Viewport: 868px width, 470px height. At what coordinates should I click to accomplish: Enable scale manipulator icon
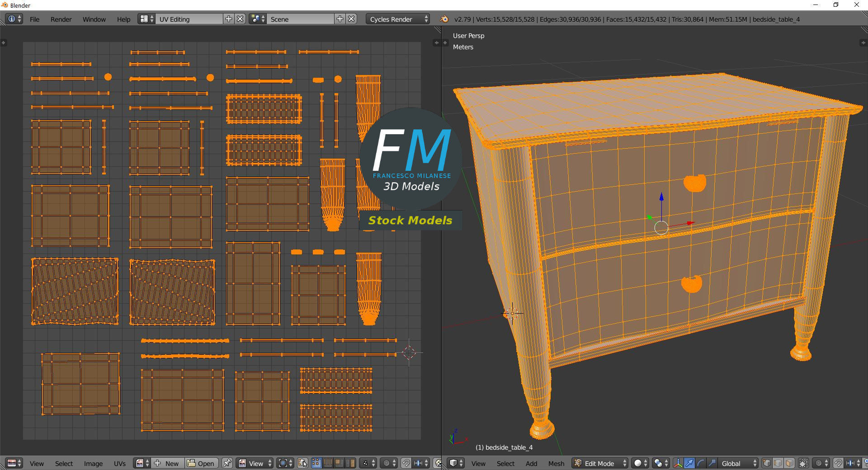click(x=712, y=463)
